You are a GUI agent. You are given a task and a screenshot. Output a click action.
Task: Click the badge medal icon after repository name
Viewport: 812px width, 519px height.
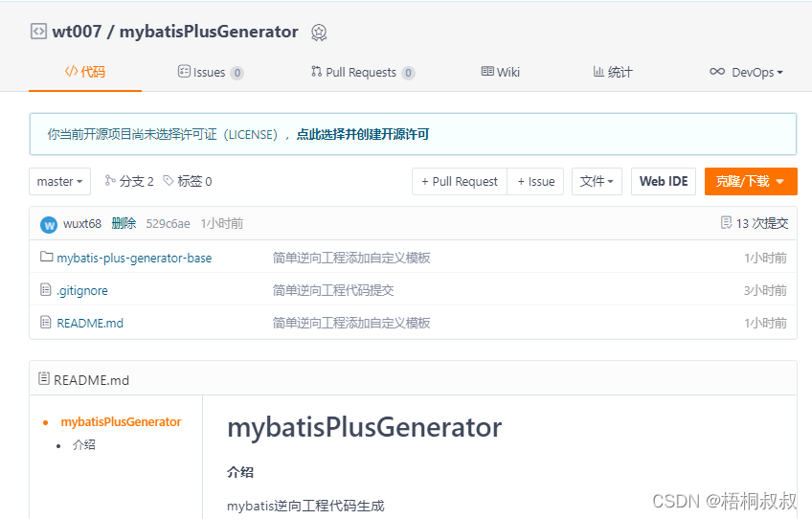click(x=319, y=33)
